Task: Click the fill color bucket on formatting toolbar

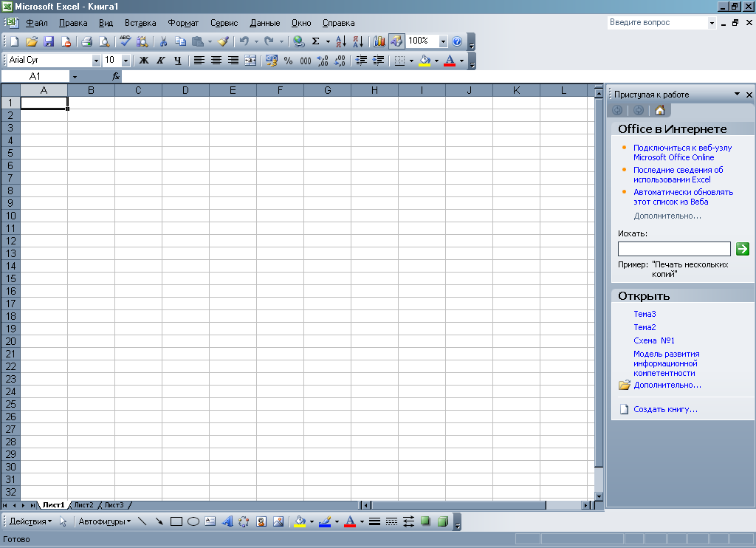Action: [425, 61]
